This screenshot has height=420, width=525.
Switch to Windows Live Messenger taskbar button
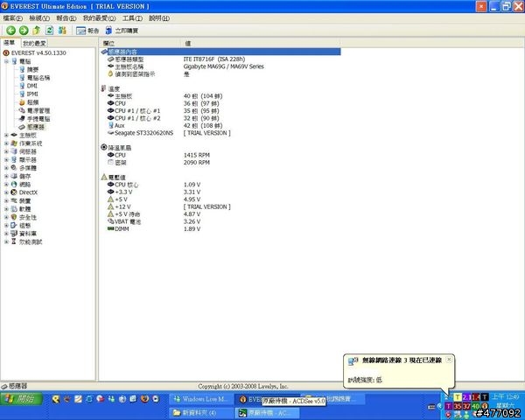[200, 399]
